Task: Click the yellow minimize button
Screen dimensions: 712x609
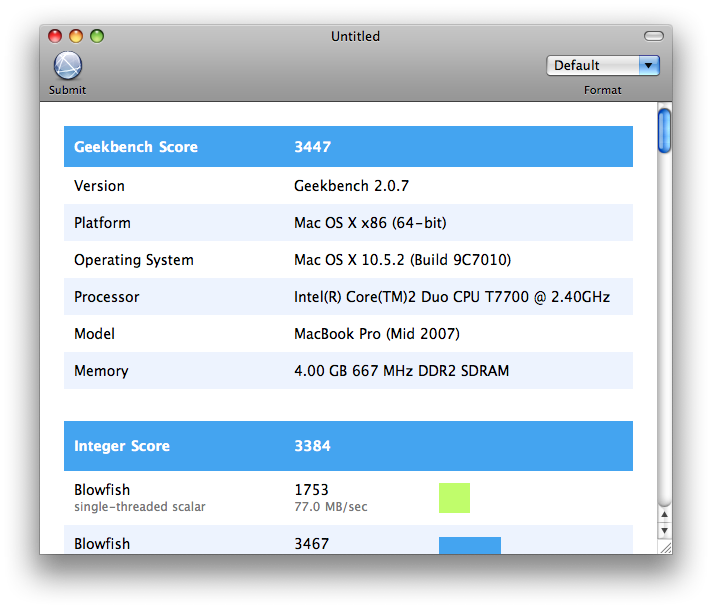Action: coord(76,36)
